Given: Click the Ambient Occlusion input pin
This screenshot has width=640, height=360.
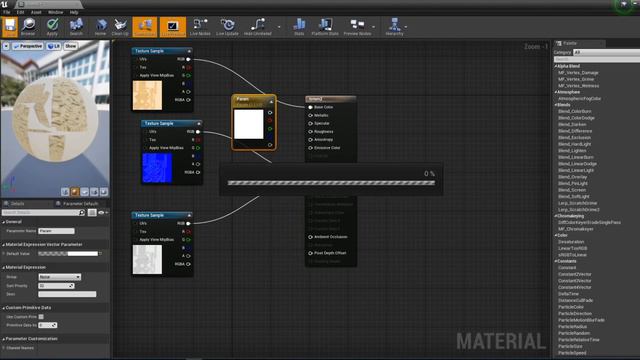Looking at the screenshot, I should [x=310, y=237].
